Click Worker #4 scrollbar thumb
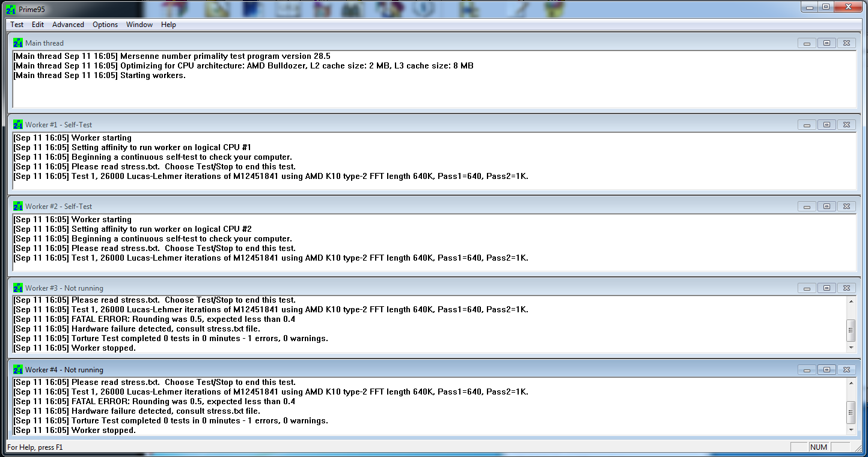Viewport: 868px width, 457px height. [x=851, y=412]
